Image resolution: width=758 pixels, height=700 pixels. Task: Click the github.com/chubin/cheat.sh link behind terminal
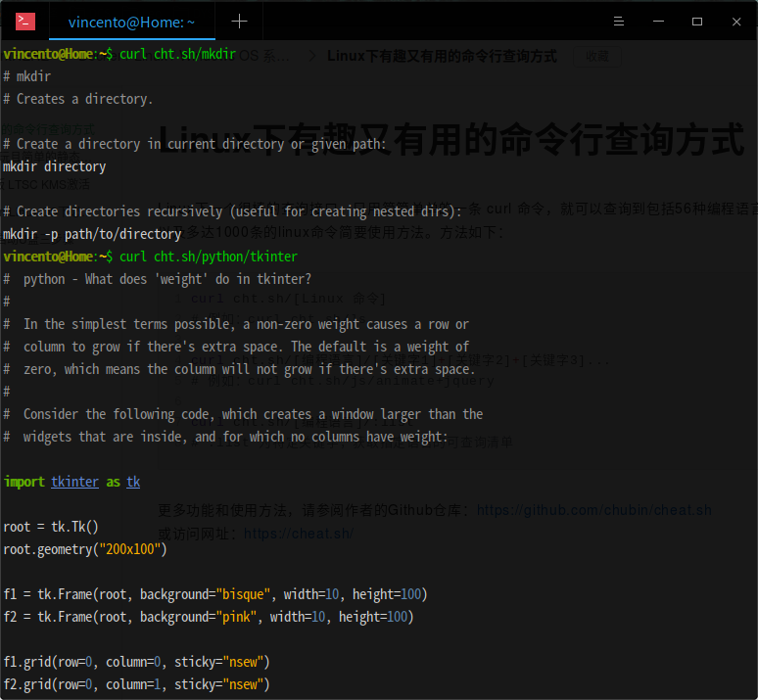point(593,510)
